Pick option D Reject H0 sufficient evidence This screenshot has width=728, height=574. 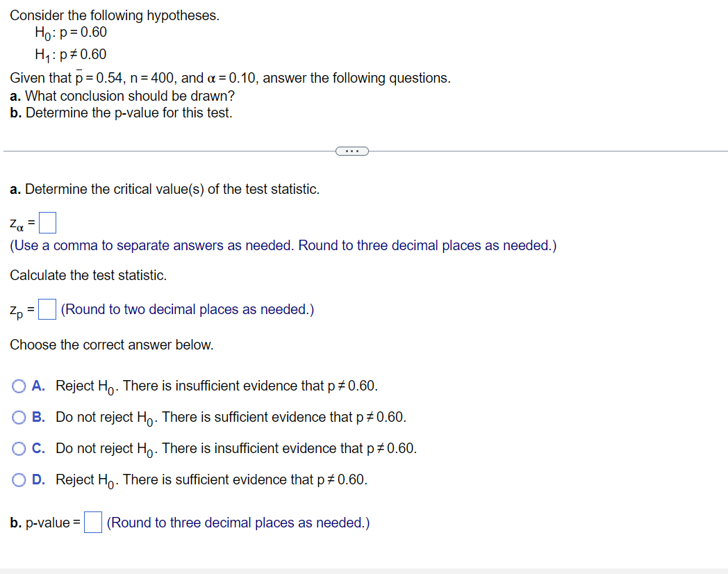(19, 479)
